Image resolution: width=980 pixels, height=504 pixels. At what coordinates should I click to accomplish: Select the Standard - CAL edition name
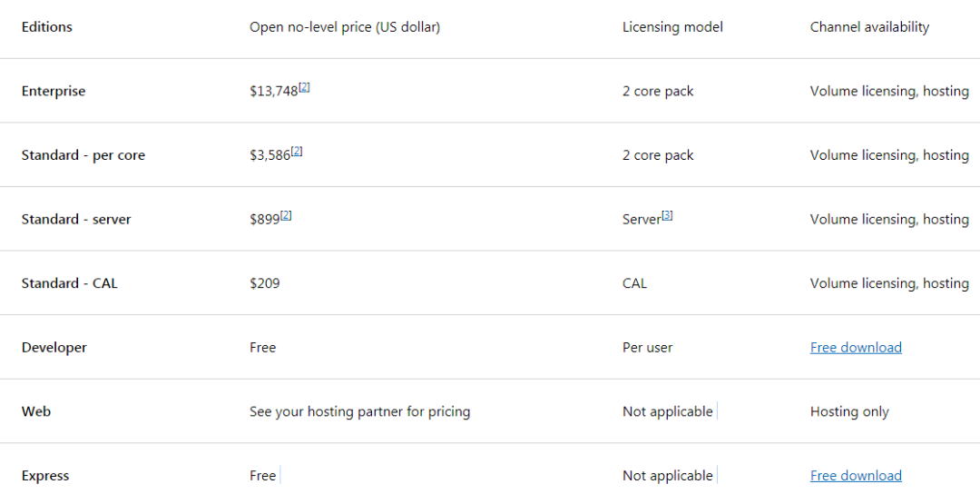tap(70, 283)
